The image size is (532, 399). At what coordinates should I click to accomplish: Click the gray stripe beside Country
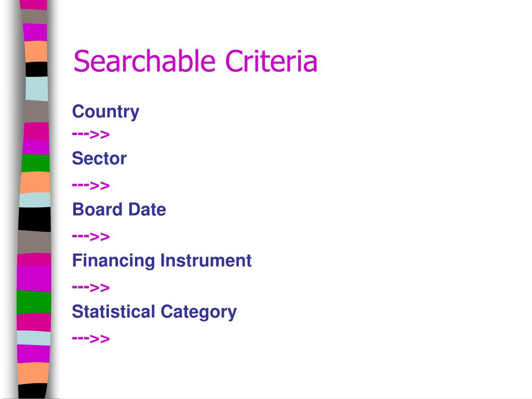[36, 112]
